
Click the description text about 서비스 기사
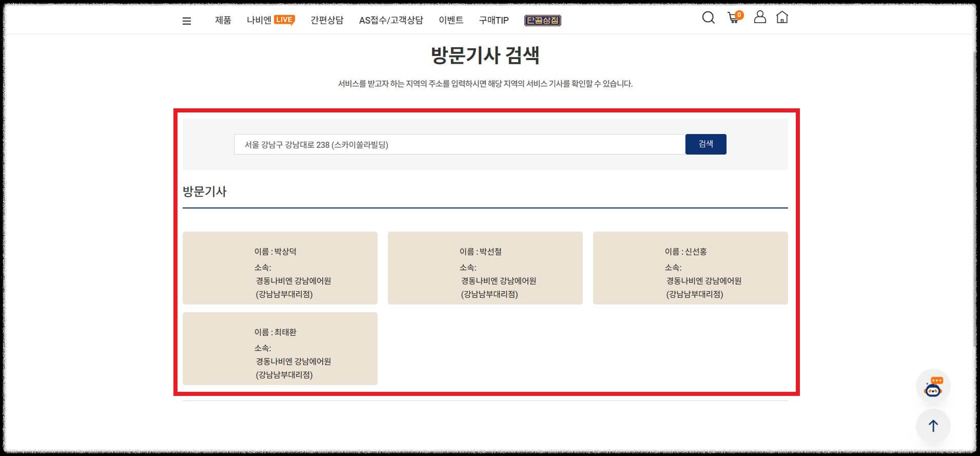click(x=485, y=84)
